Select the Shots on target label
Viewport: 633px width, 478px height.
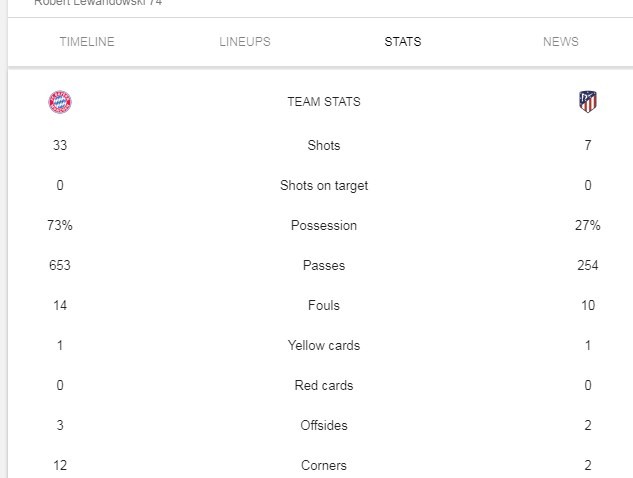coord(324,186)
